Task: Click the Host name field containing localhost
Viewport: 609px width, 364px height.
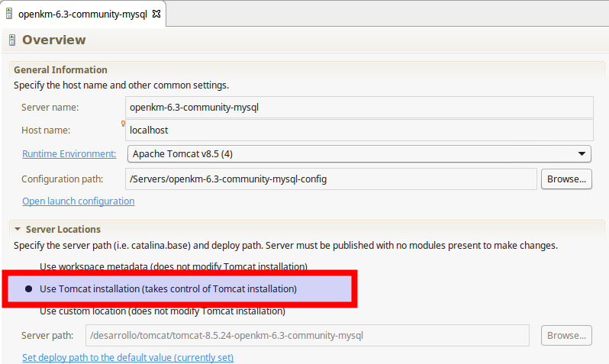Action: [x=359, y=130]
